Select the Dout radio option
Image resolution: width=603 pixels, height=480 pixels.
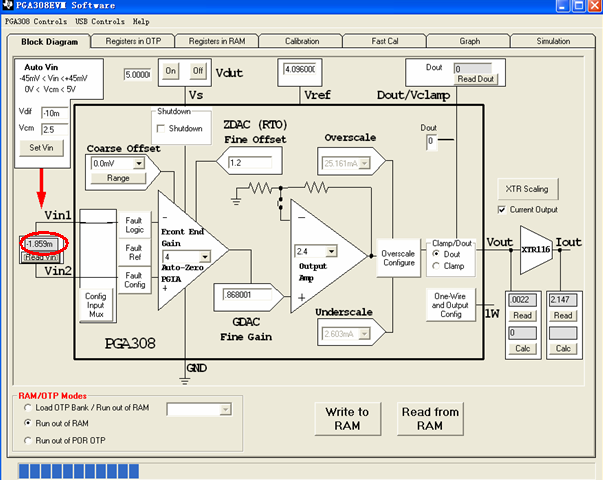coord(436,254)
